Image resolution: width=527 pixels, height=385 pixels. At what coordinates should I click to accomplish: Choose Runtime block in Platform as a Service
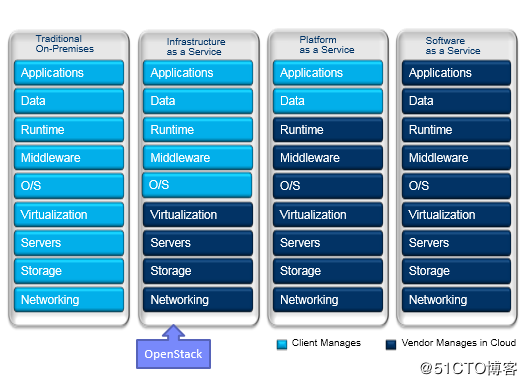click(x=328, y=130)
